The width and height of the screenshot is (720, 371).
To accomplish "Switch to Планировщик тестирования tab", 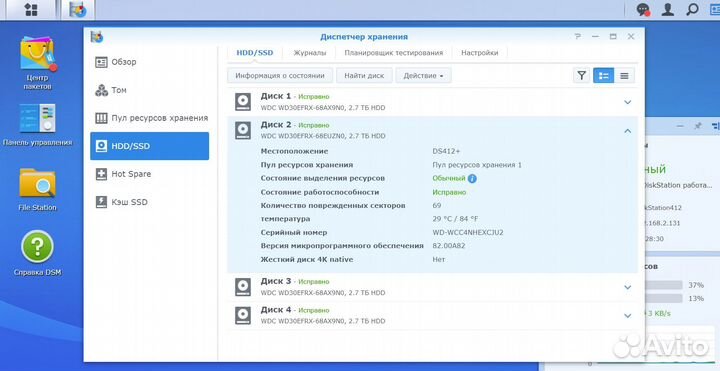I will [x=394, y=53].
